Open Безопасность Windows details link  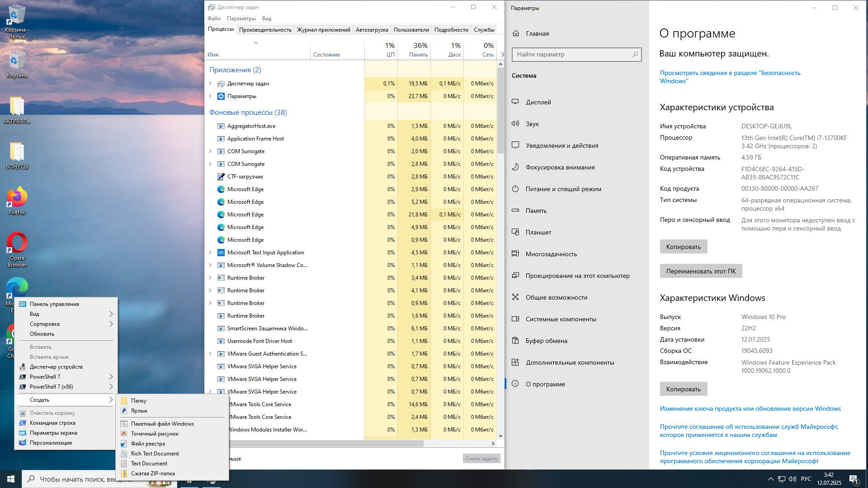[730, 77]
